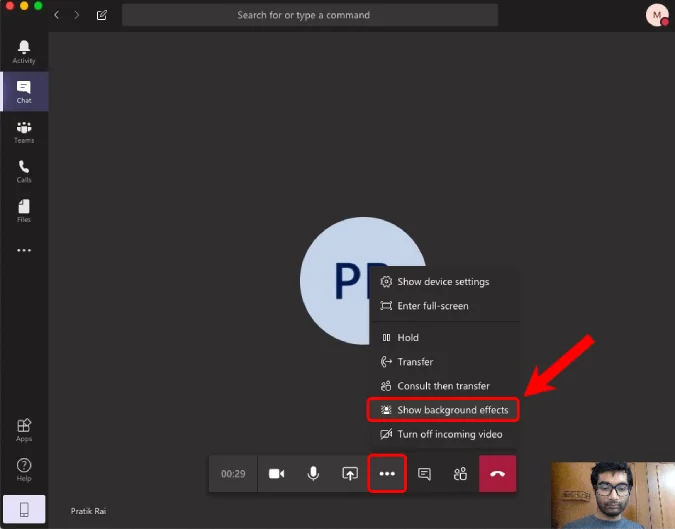Open the Apps store

point(24,430)
